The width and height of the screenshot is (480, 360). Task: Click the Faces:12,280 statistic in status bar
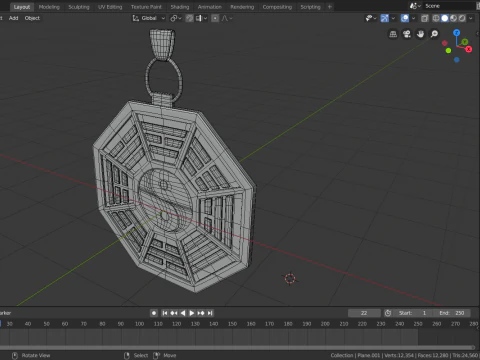[433, 355]
